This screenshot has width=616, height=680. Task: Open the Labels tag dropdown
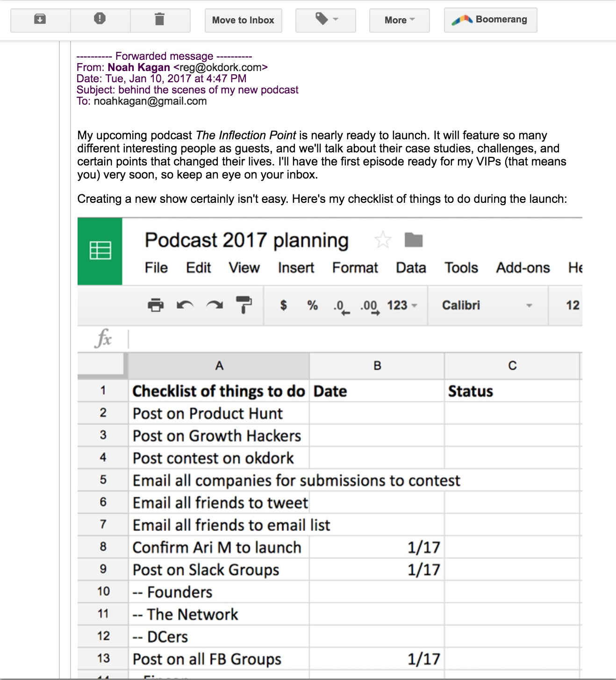(326, 20)
